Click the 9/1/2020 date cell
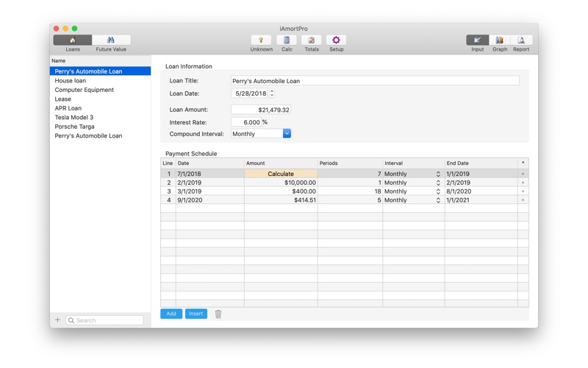The height and width of the screenshot is (368, 588). point(210,200)
